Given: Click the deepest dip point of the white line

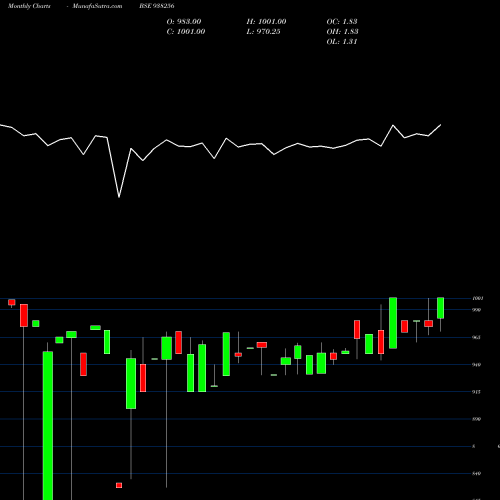Looking at the screenshot, I should (x=119, y=197).
